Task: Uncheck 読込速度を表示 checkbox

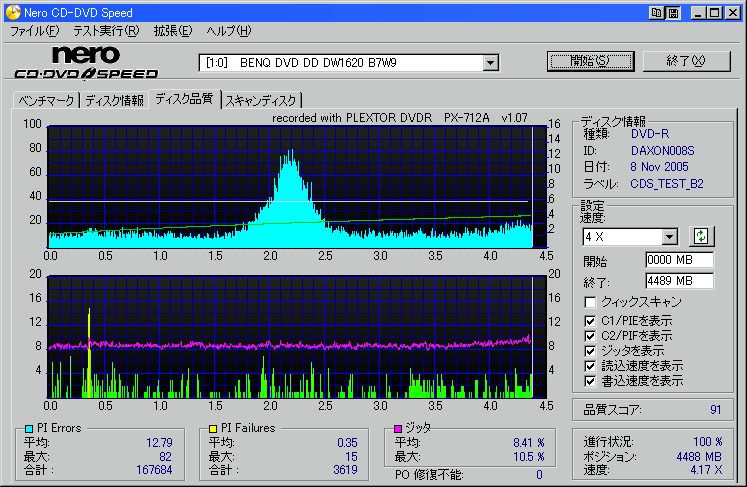Action: coord(592,366)
